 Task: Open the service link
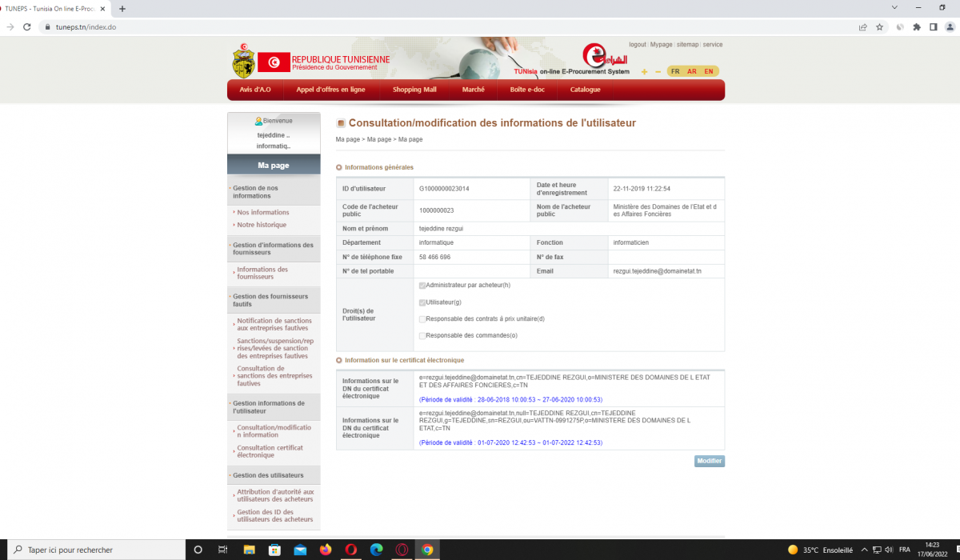[x=713, y=45]
